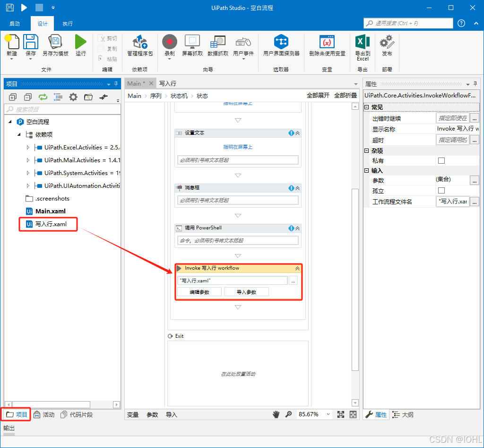Click 全部展开 (Expand All)
Image resolution: width=484 pixels, height=448 pixels.
point(318,96)
